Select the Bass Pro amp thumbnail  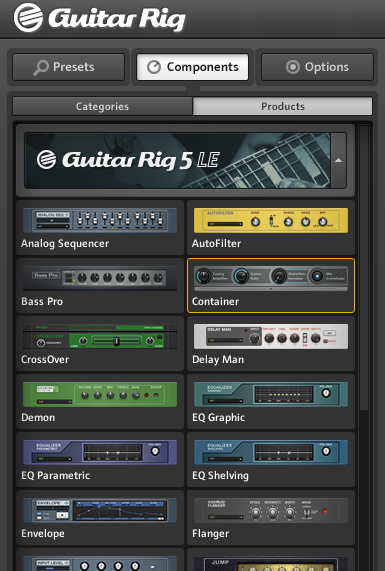click(x=100, y=279)
